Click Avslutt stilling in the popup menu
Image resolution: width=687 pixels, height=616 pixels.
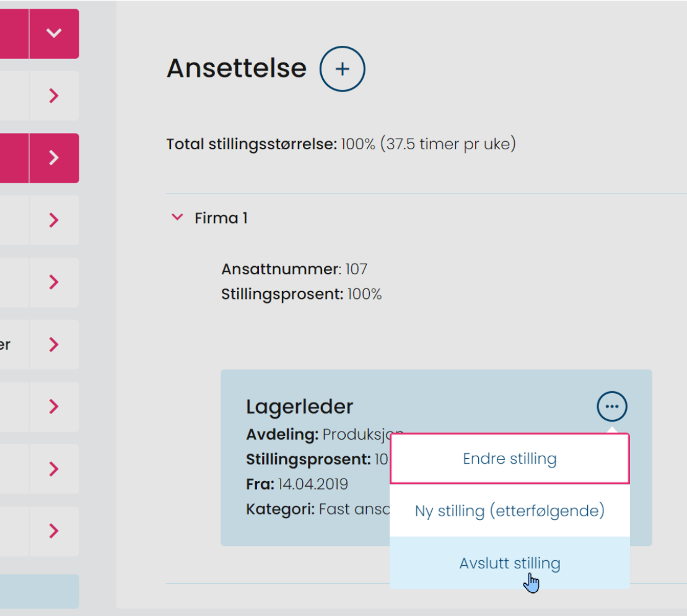[x=509, y=563]
